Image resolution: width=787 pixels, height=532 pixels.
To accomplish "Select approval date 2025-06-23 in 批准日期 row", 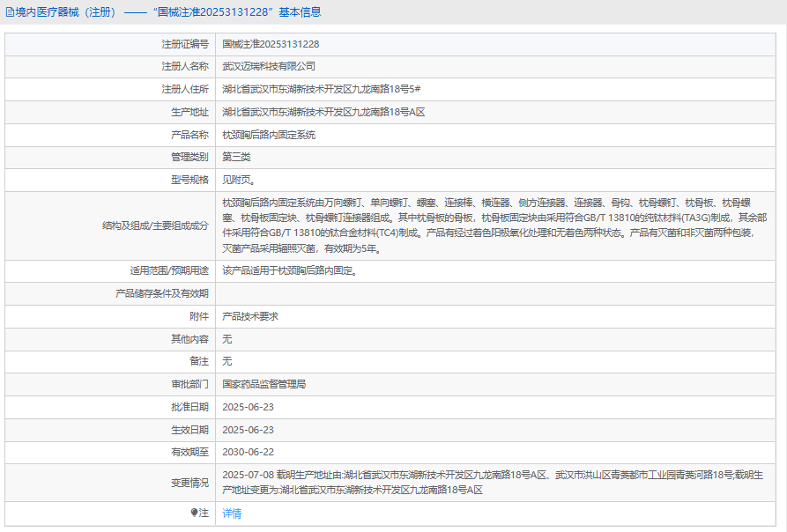I will click(248, 407).
